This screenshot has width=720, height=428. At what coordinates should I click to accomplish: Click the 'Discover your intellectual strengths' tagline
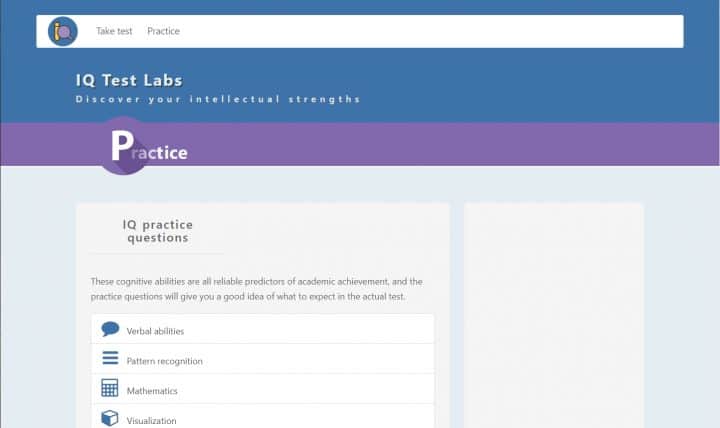(217, 99)
